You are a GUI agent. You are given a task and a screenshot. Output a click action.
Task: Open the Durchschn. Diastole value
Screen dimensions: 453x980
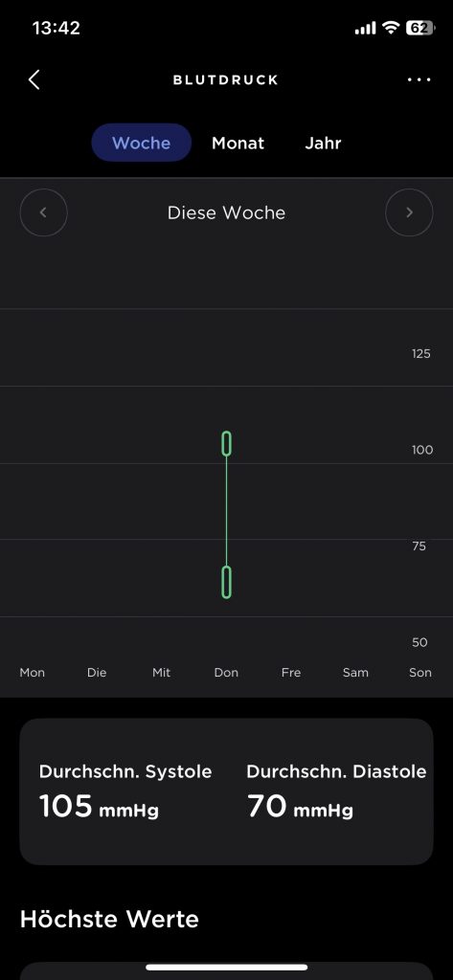point(336,791)
